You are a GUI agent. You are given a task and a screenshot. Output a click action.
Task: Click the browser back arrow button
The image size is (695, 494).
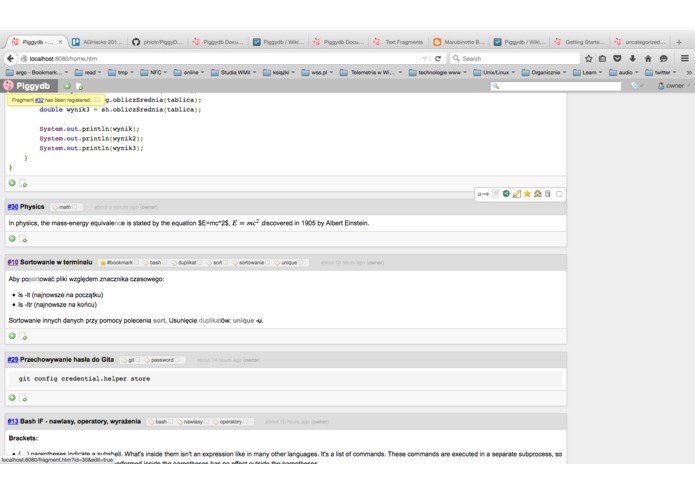(10, 58)
